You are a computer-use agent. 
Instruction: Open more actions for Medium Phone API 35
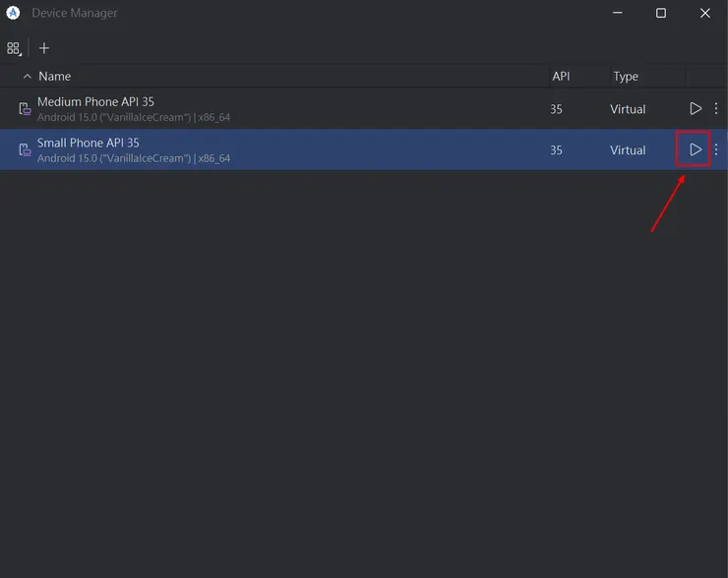(x=716, y=109)
